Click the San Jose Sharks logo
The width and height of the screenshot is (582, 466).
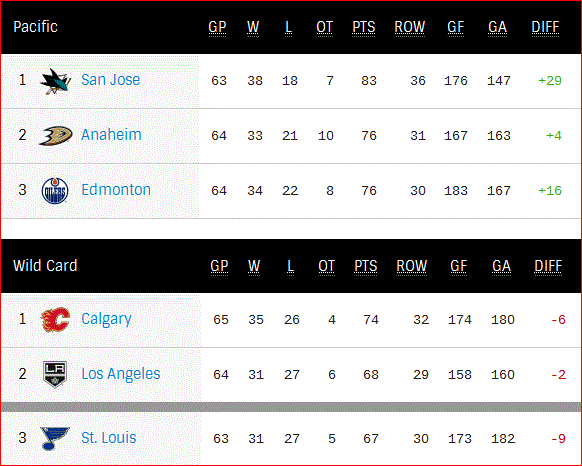[55, 81]
